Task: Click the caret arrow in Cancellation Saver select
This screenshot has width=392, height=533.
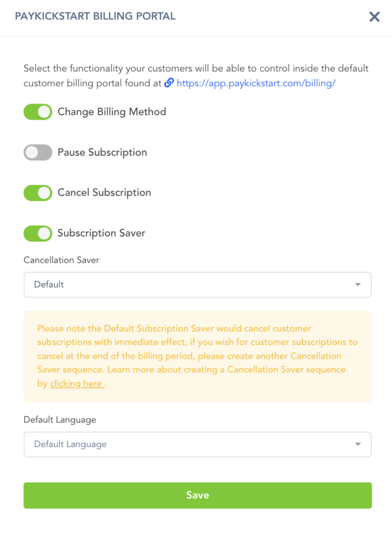Action: 358,285
